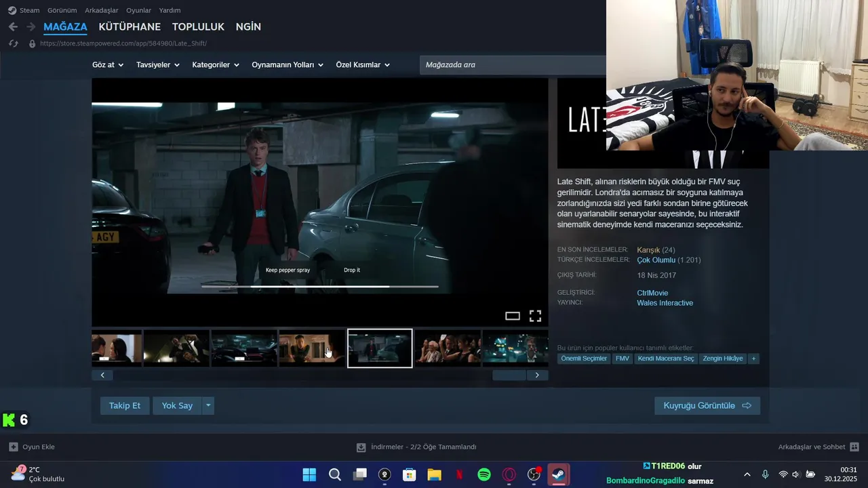
Task: Open Spotify from the taskbar
Action: click(x=484, y=474)
